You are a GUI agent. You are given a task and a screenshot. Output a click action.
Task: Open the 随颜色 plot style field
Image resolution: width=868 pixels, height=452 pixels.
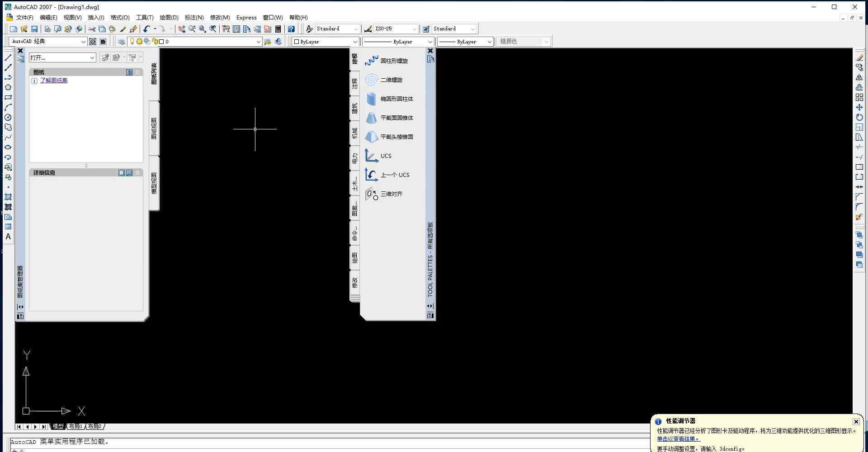click(x=523, y=42)
